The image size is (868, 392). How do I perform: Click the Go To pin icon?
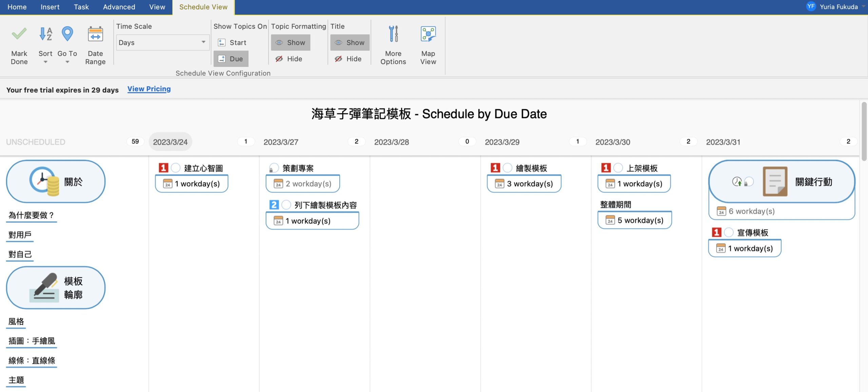click(67, 34)
